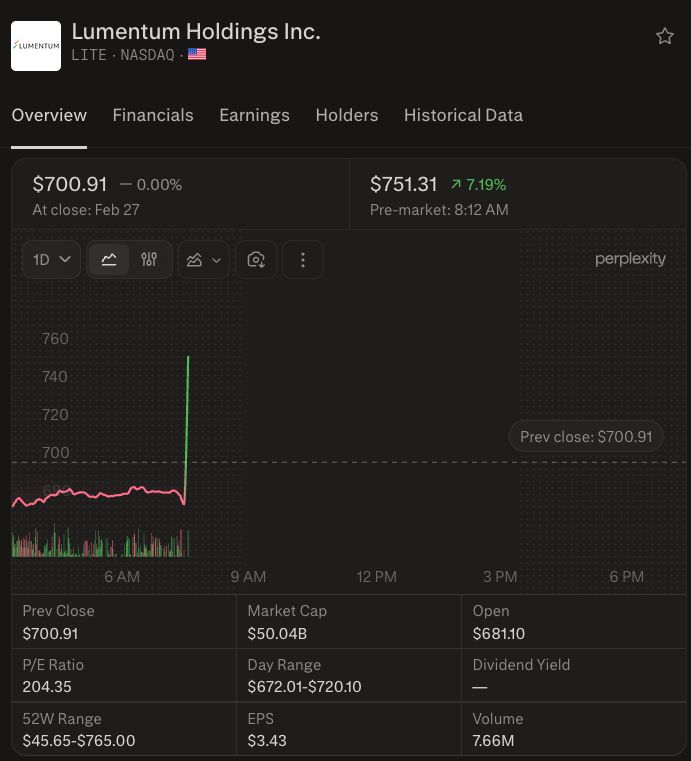Expand the chart type dropdown
This screenshot has width=691, height=761.
pyautogui.click(x=204, y=260)
